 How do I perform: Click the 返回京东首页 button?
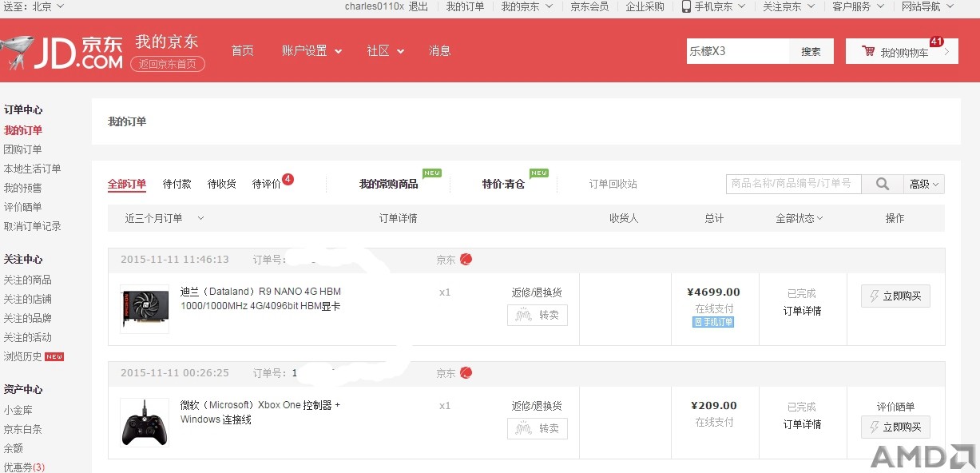(168, 64)
